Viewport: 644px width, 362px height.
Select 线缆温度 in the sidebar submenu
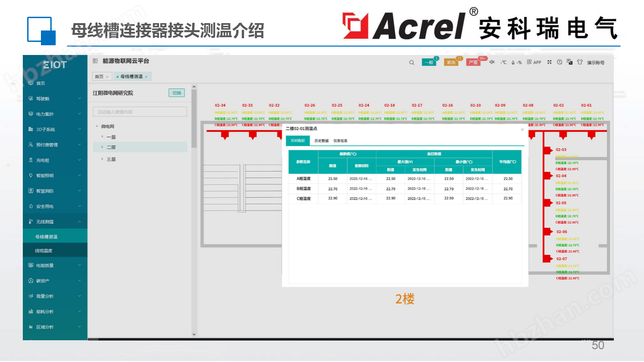point(44,251)
